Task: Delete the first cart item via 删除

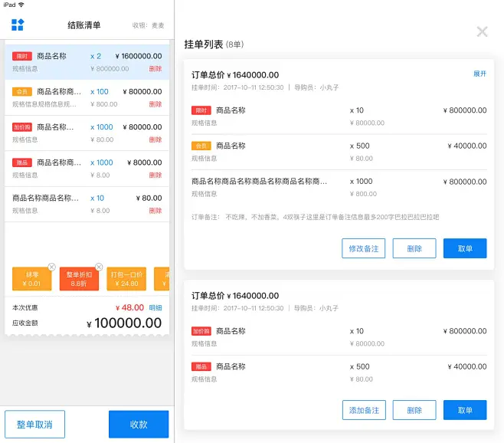Action: pyautogui.click(x=155, y=69)
